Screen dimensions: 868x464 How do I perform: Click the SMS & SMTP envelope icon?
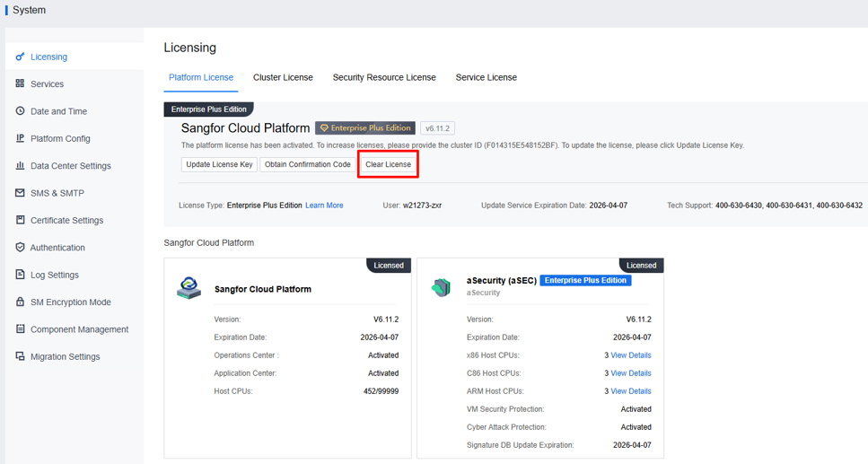tap(20, 193)
